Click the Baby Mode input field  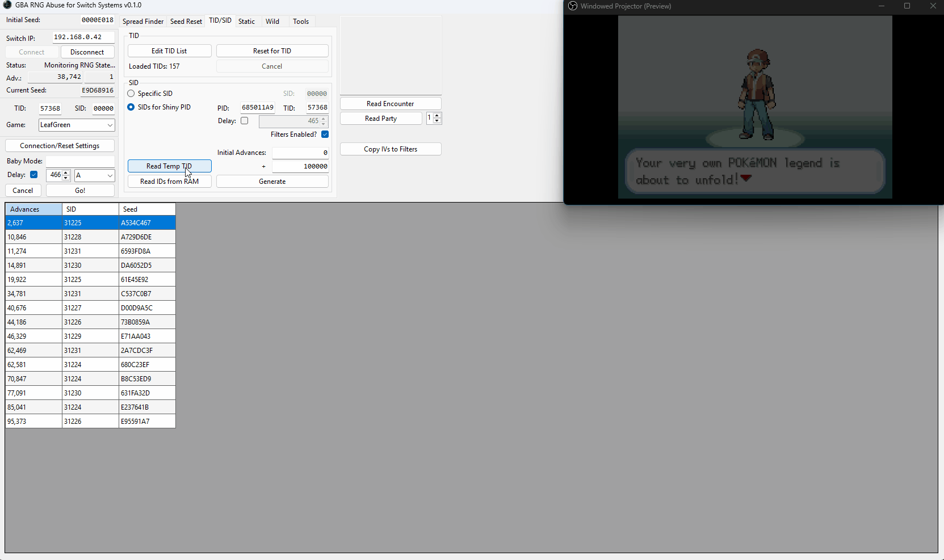80,161
